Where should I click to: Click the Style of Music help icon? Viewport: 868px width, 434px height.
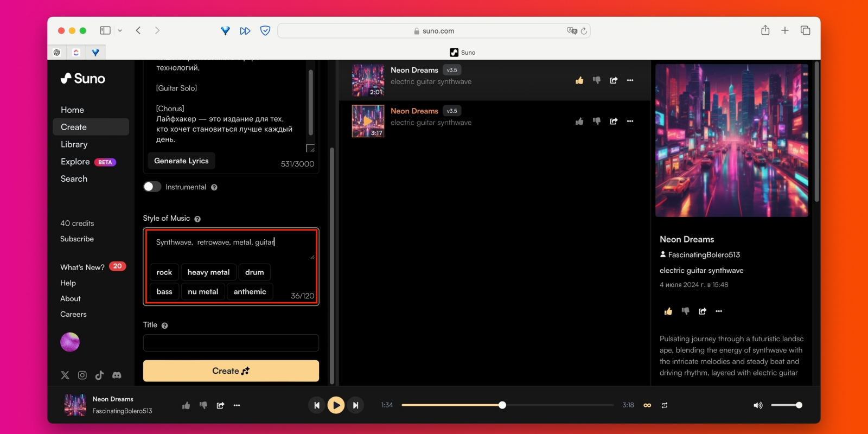click(x=197, y=219)
